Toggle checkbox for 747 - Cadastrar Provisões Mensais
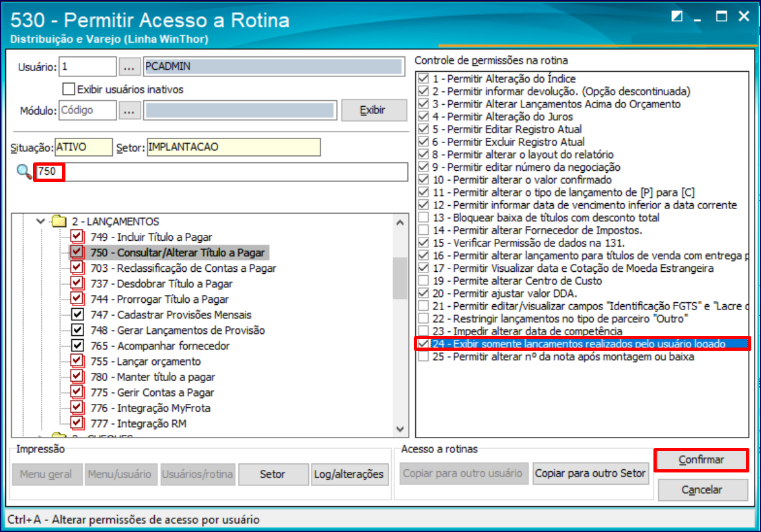 pos(77,315)
